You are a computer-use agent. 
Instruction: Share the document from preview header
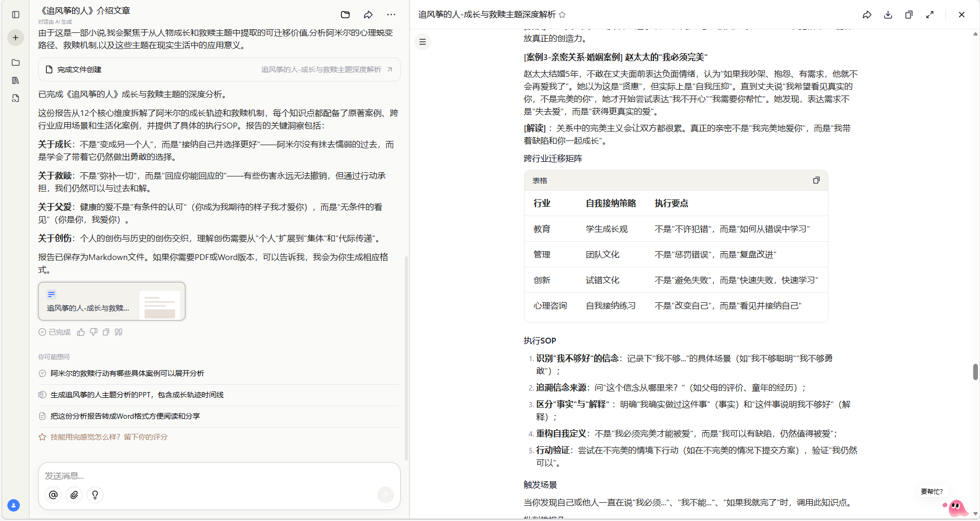(867, 15)
